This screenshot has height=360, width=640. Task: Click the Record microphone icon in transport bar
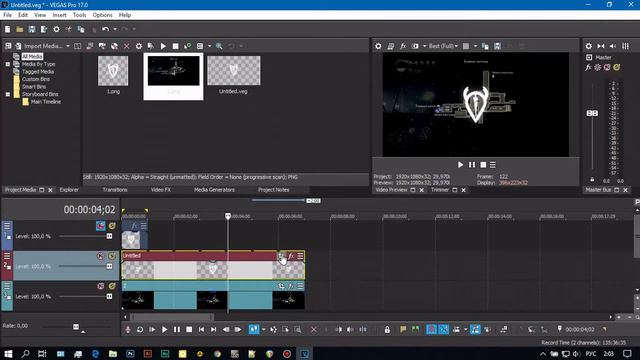[x=128, y=329]
